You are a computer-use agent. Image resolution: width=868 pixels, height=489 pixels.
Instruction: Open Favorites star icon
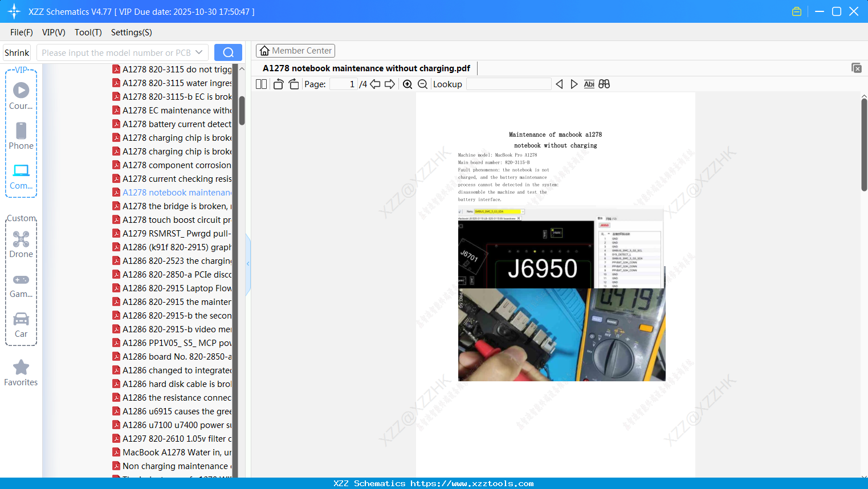pos(21,367)
